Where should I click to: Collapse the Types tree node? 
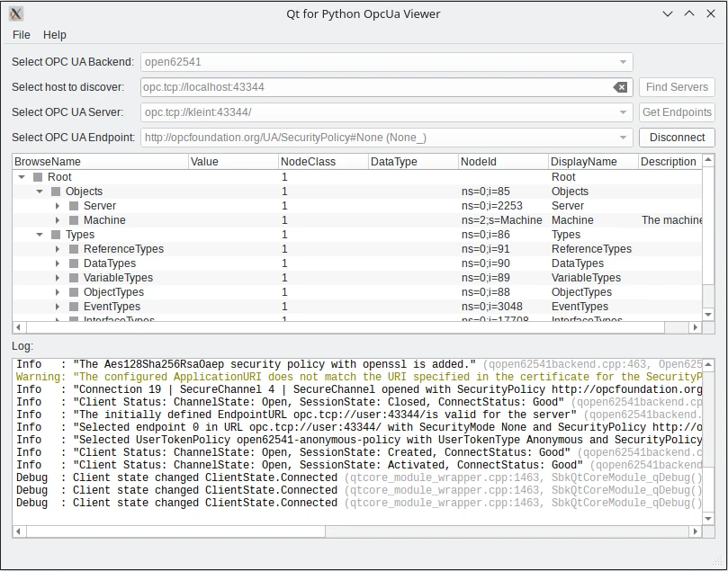[x=40, y=235]
